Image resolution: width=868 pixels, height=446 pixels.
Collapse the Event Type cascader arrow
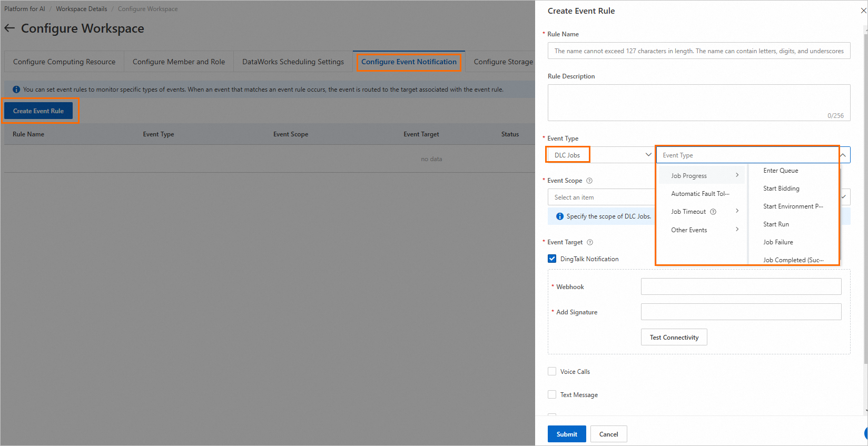pos(843,155)
